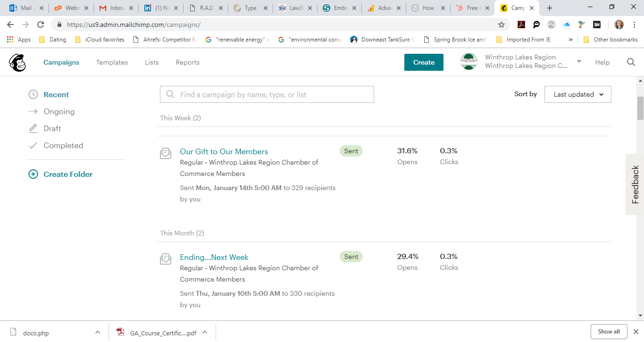Viewport: 644px width, 342px height.
Task: Expand the bookmarks overflow chevron
Action: [571, 40]
